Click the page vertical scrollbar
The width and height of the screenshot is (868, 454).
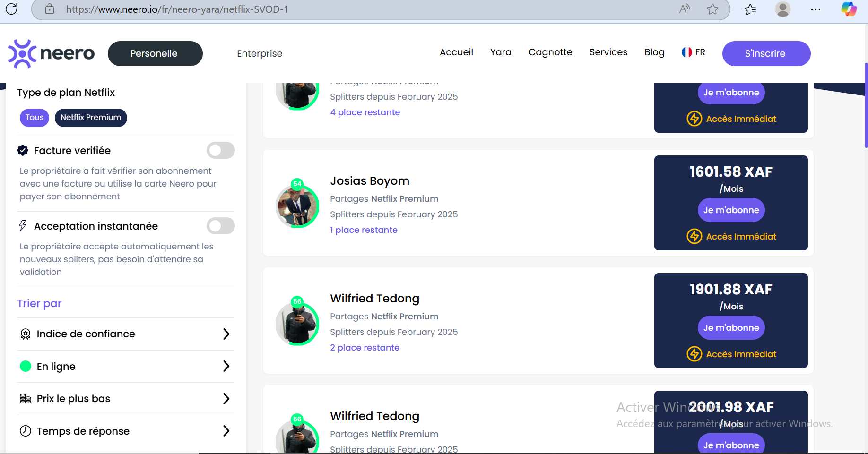click(866, 106)
